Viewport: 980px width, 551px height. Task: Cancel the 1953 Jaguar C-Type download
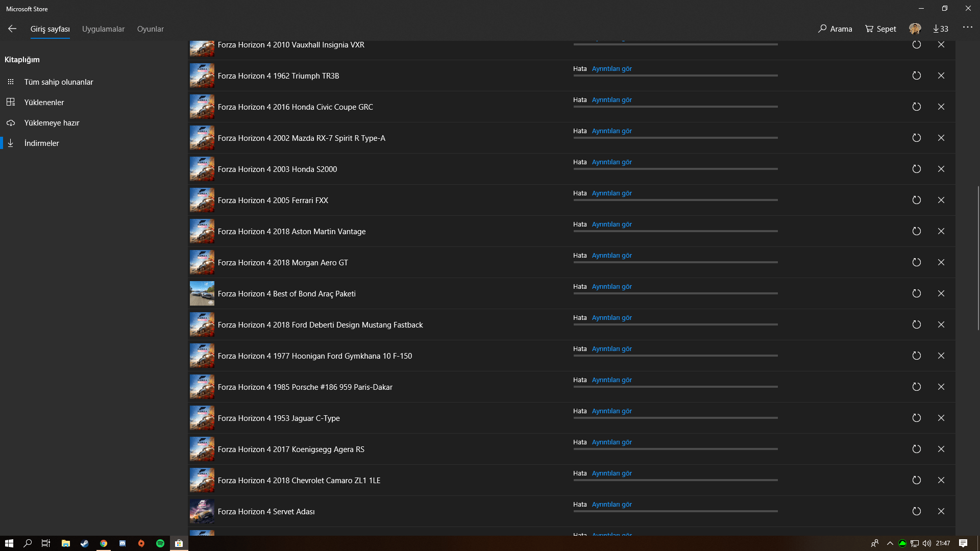(941, 418)
